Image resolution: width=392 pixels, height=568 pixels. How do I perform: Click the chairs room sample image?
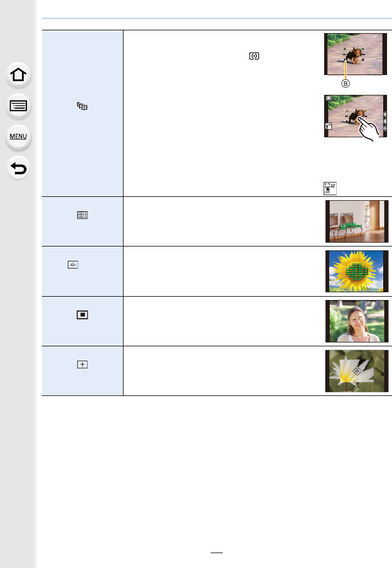pyautogui.click(x=357, y=221)
